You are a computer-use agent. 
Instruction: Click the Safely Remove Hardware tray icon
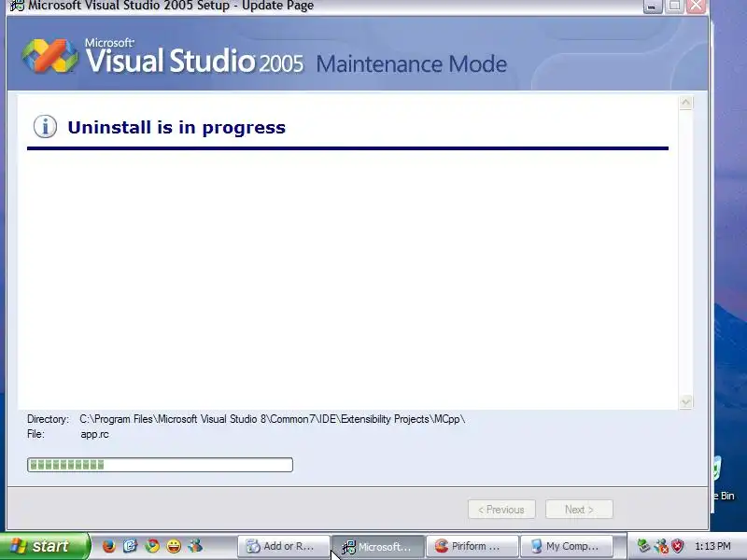click(x=644, y=546)
